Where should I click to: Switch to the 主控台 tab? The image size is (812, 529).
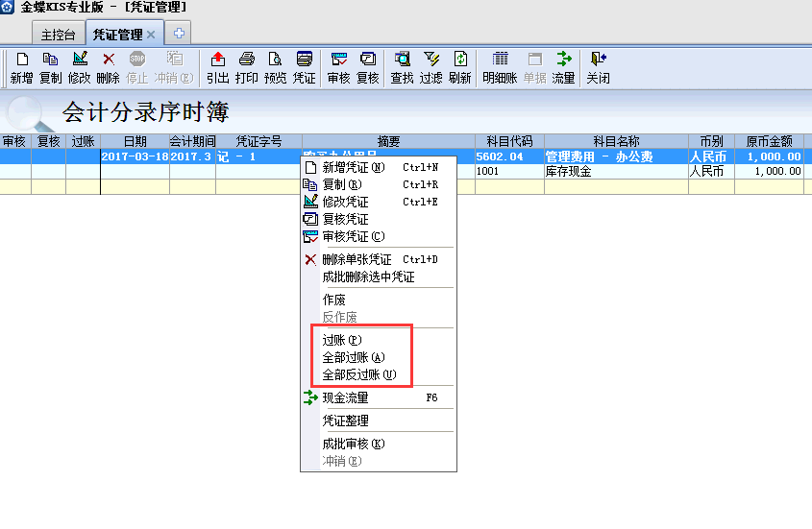pyautogui.click(x=58, y=34)
